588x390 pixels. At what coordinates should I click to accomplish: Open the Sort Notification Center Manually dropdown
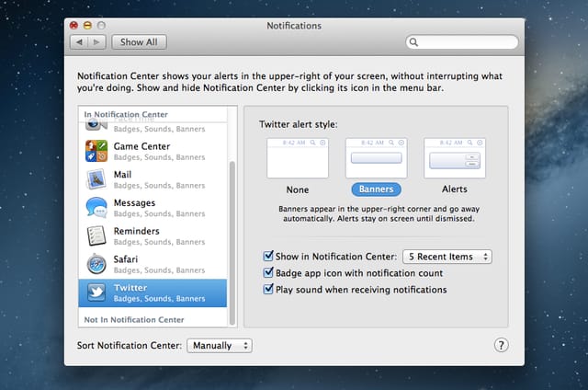pos(220,345)
